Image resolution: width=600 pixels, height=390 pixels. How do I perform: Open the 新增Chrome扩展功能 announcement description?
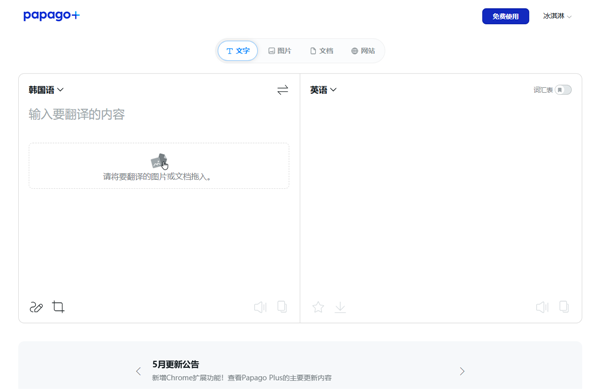[242, 378]
